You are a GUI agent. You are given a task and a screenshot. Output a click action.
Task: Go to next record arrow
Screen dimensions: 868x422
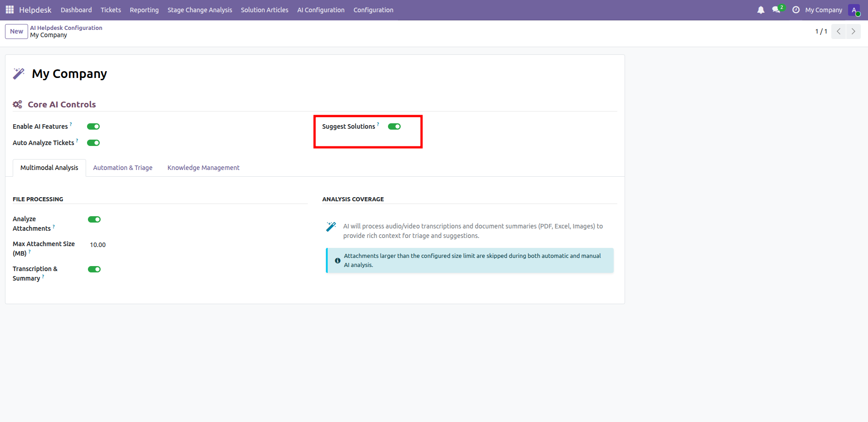coord(853,31)
